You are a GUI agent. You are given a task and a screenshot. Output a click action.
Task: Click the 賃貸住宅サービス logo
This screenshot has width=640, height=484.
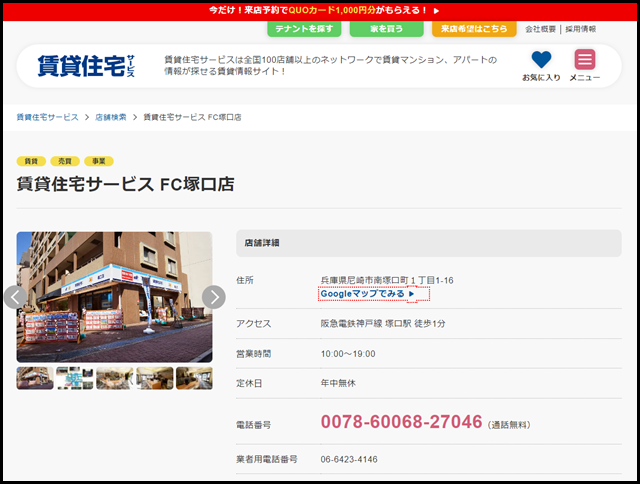click(x=86, y=66)
